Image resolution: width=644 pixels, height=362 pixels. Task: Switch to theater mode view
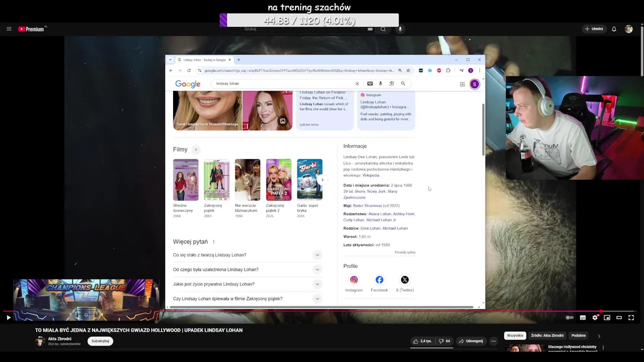coord(619,318)
